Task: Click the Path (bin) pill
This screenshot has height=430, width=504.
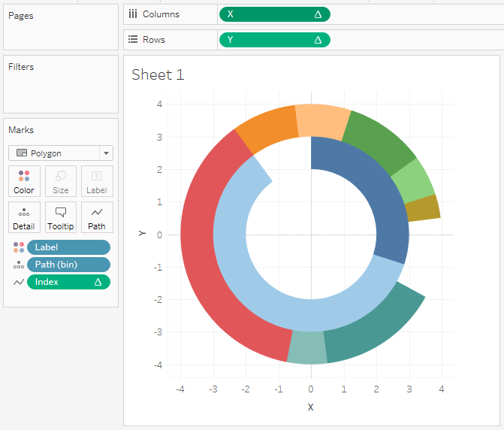Action: pyautogui.click(x=68, y=265)
